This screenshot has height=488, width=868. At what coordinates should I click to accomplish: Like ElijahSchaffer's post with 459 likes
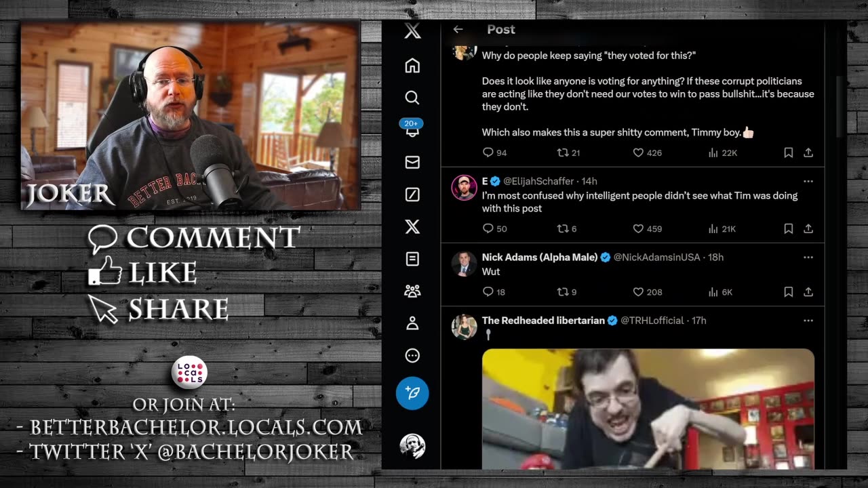(x=647, y=229)
